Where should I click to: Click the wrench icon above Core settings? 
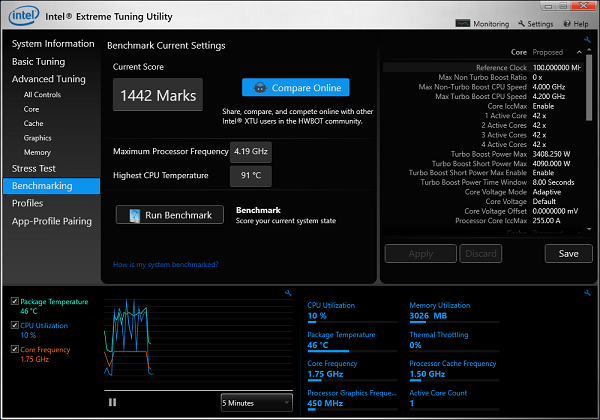[x=587, y=40]
